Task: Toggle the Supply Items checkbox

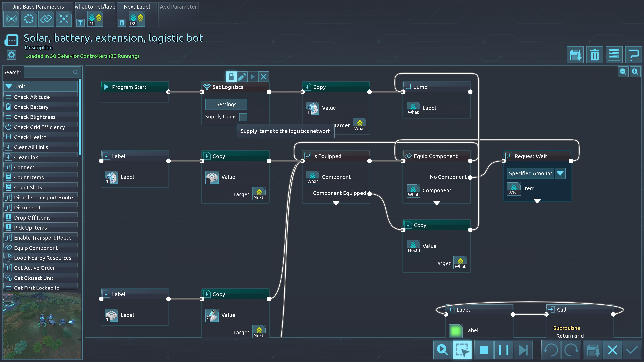Action: (243, 117)
